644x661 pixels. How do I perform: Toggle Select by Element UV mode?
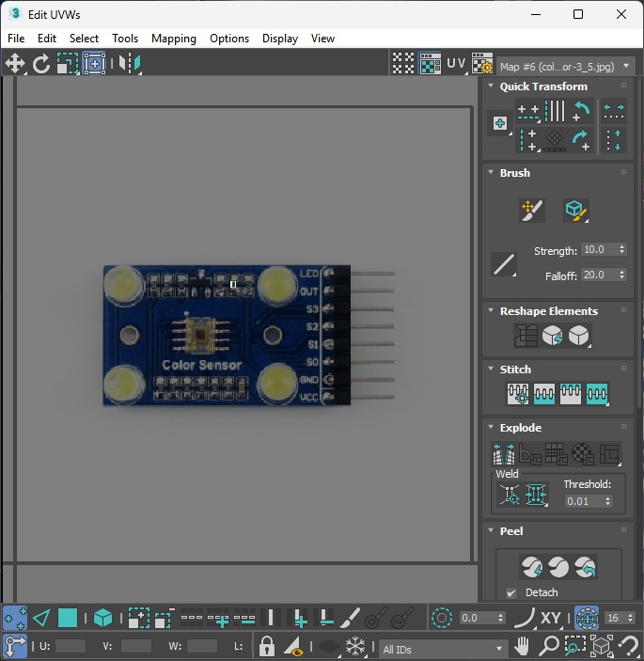(102, 618)
